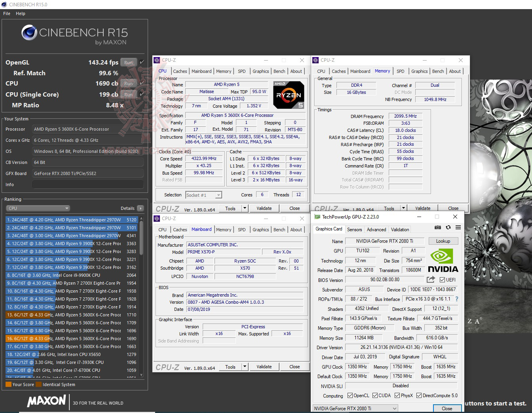Click the AMD Ryzen 5 logo in CPU-Z
Image resolution: width=532 pixels, height=413 pixels.
coord(289,95)
